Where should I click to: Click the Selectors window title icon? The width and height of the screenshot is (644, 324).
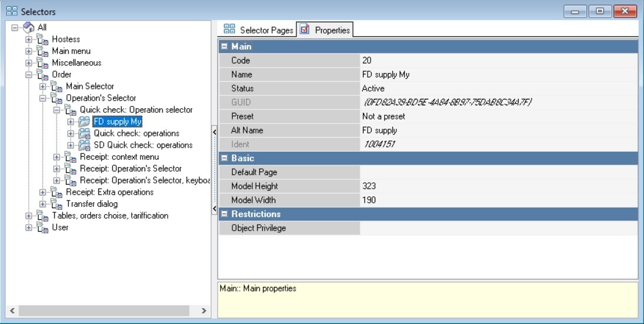11,11
